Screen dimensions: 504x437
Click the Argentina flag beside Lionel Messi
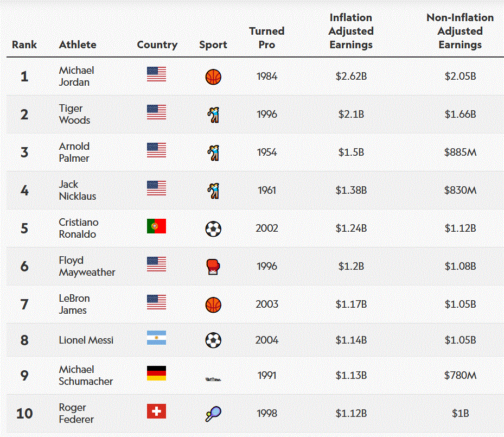156,338
